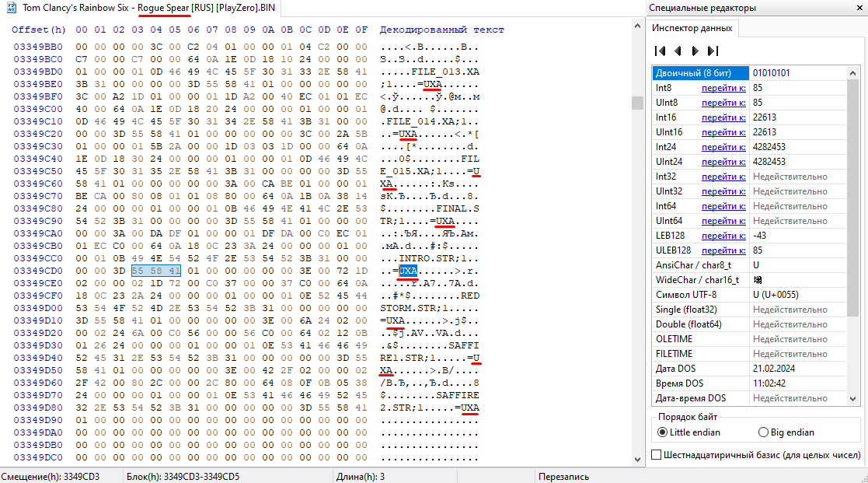Follow 'перейти к:' link for UInt16
868x483 pixels.
723,132
